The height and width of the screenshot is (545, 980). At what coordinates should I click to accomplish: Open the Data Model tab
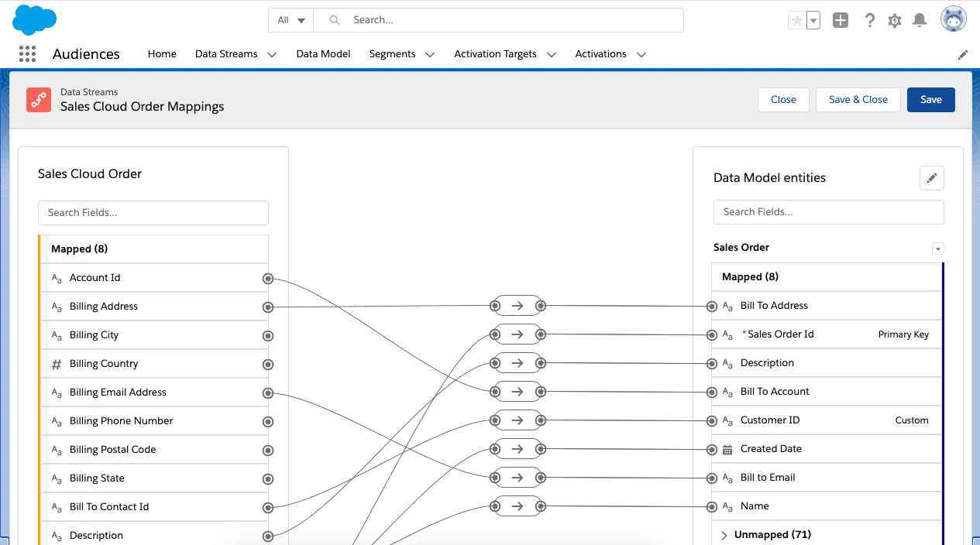323,54
